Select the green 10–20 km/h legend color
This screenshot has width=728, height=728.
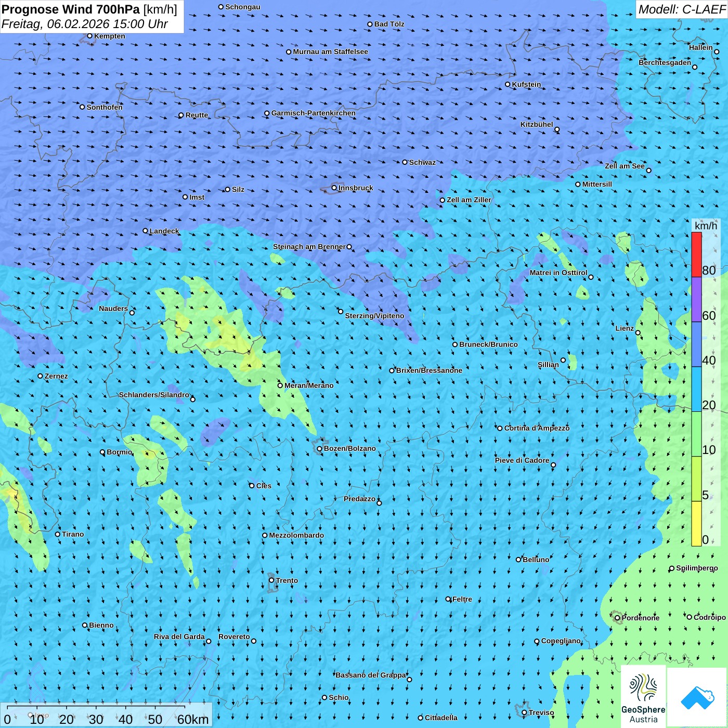click(x=696, y=434)
